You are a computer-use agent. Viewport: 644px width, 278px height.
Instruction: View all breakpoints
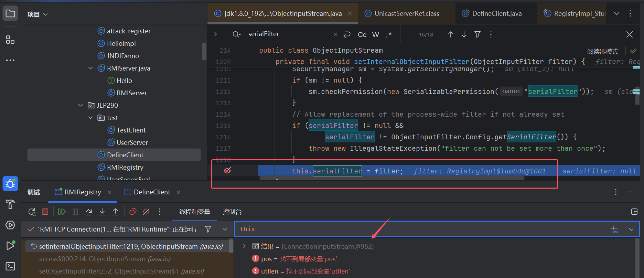click(133, 212)
